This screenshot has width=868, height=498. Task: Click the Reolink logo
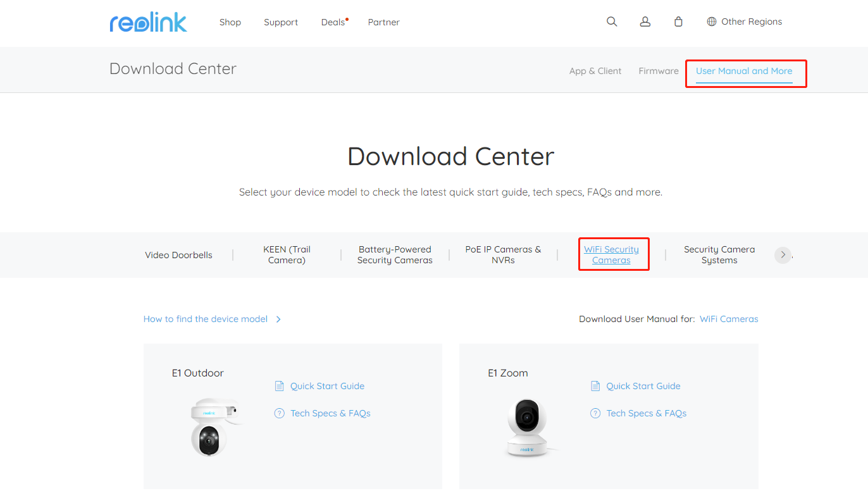click(148, 22)
